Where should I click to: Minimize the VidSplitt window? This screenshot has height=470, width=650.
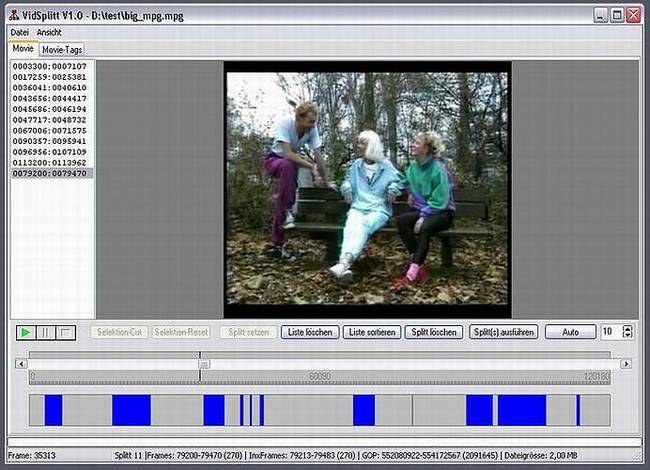point(601,16)
